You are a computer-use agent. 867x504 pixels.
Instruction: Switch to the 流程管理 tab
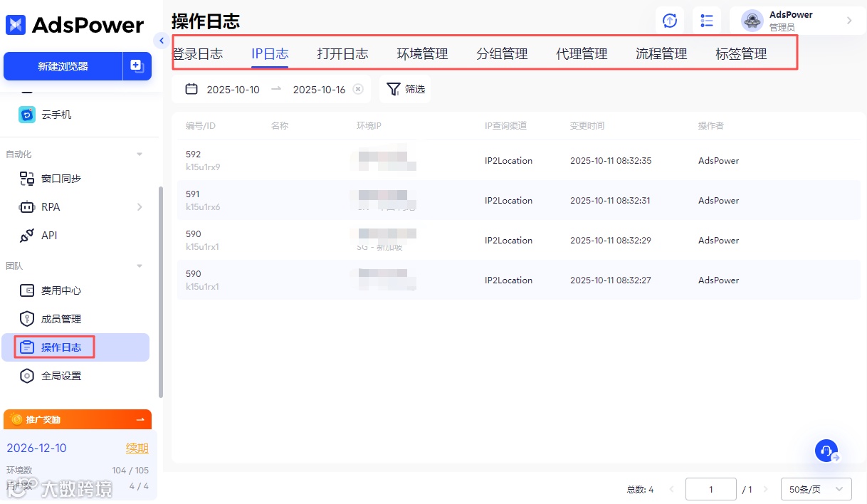tap(661, 53)
